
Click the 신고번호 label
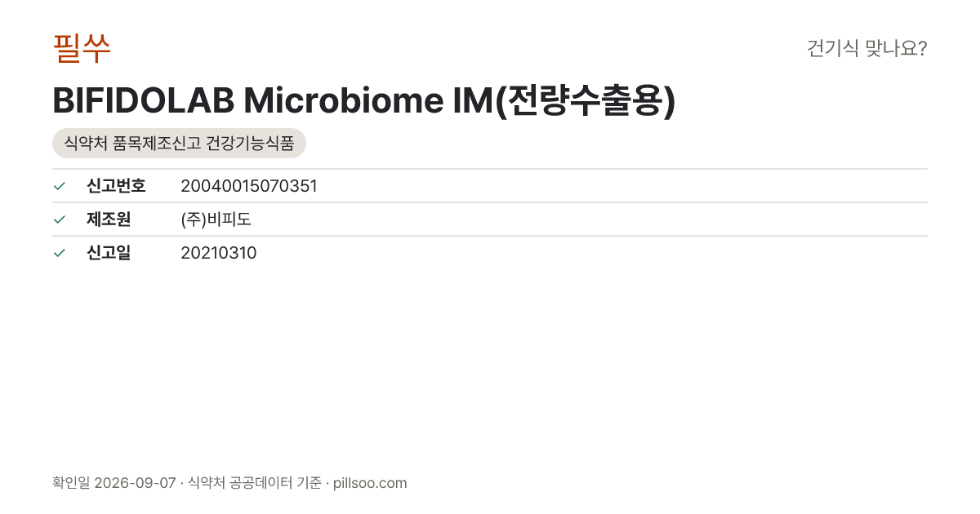click(116, 186)
